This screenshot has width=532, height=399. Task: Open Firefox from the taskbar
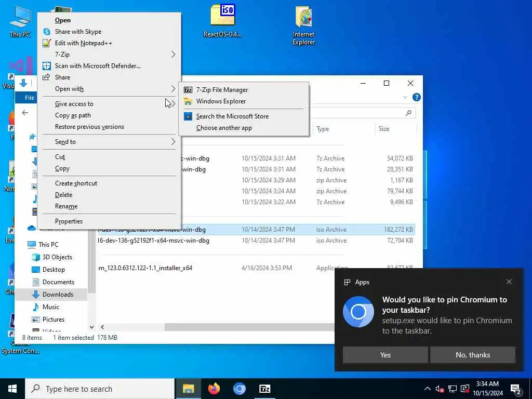coord(214,389)
